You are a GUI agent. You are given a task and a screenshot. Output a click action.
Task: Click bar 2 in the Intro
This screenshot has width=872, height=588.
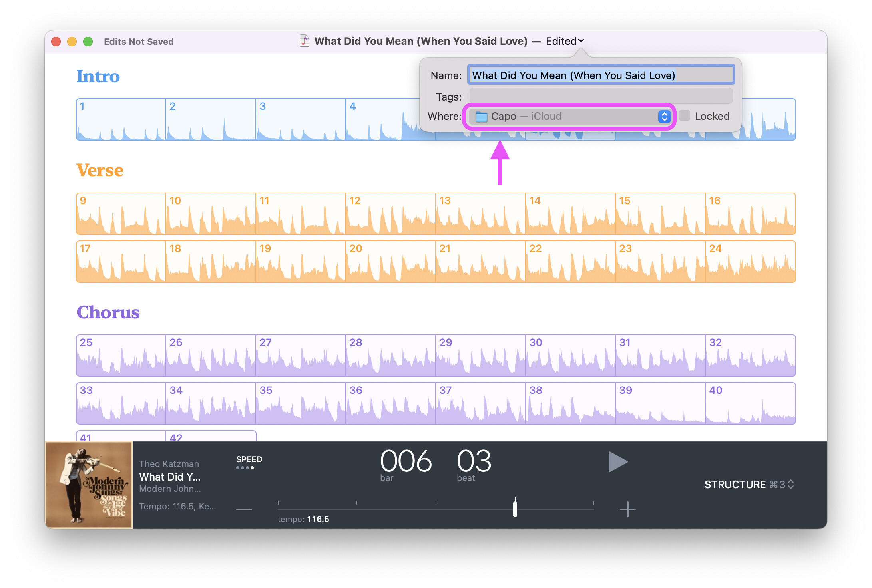click(x=211, y=119)
